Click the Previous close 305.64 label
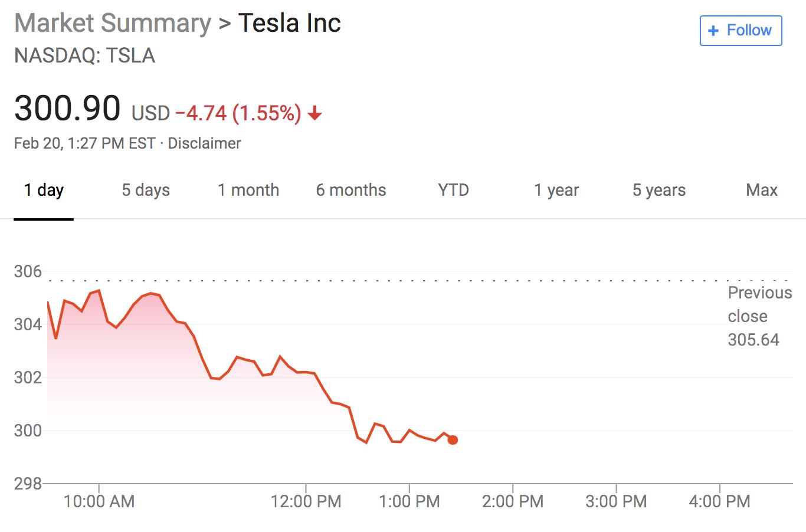Viewport: 806px width, 532px height. (x=759, y=316)
